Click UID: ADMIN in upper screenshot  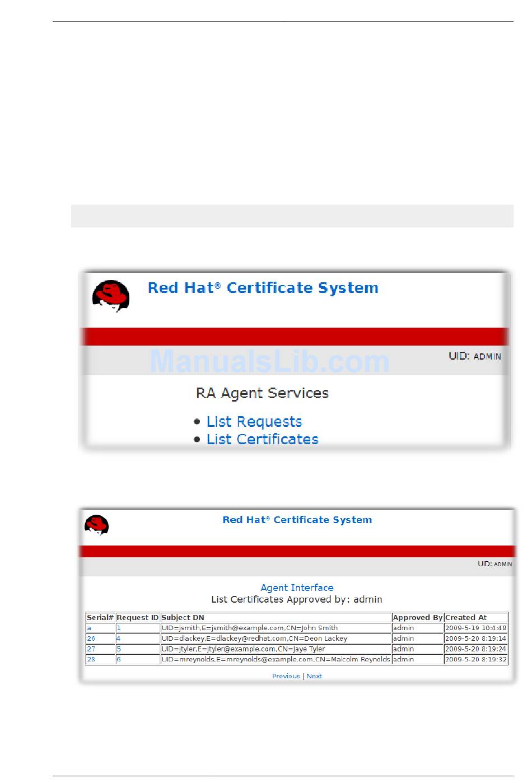(475, 356)
